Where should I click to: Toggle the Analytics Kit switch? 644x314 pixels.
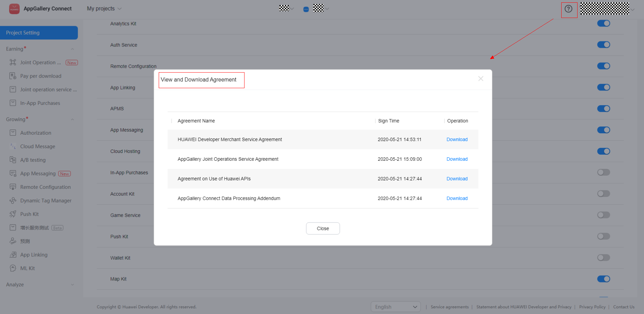tap(604, 23)
